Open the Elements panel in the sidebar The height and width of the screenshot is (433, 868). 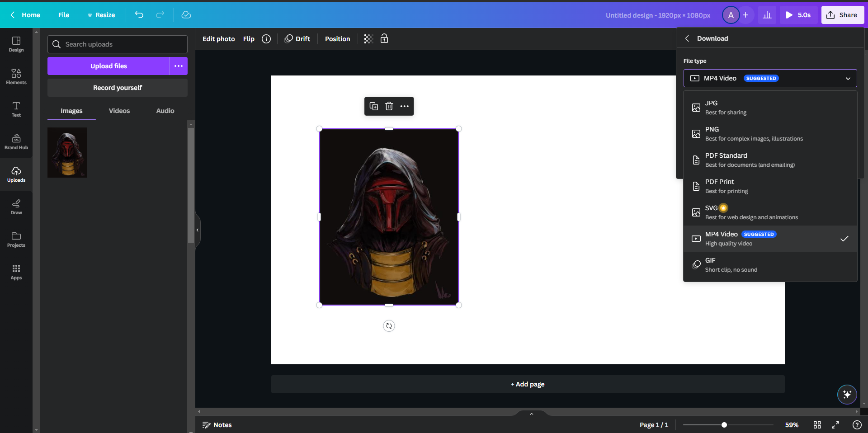tap(16, 76)
